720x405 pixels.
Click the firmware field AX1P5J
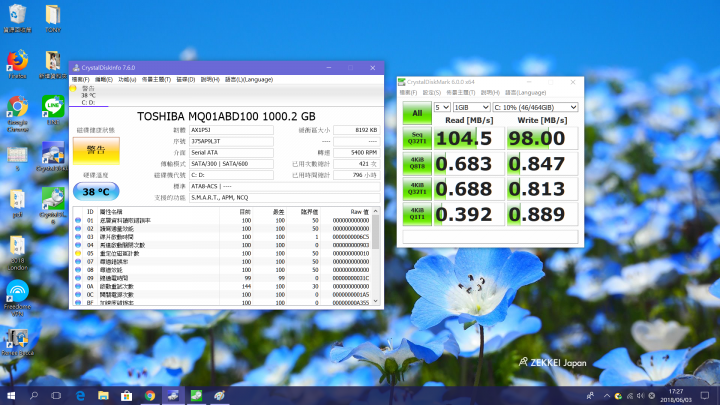point(231,130)
